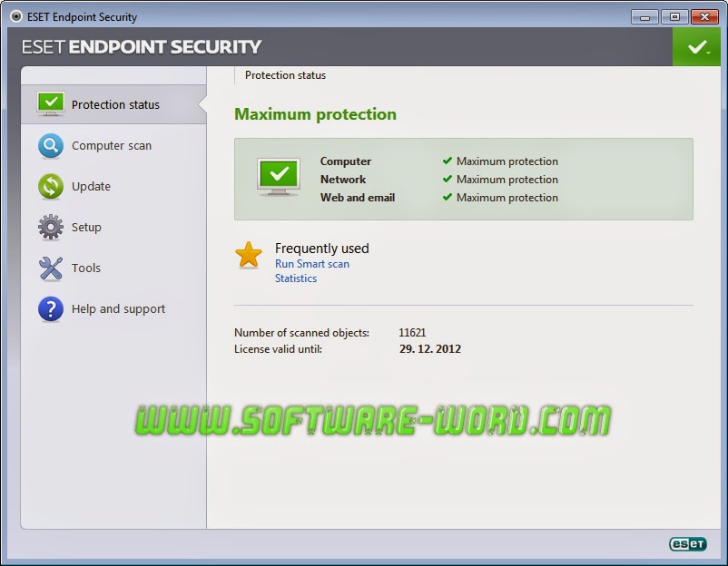This screenshot has width=728, height=566.
Task: Open Help and support section
Action: click(x=113, y=309)
